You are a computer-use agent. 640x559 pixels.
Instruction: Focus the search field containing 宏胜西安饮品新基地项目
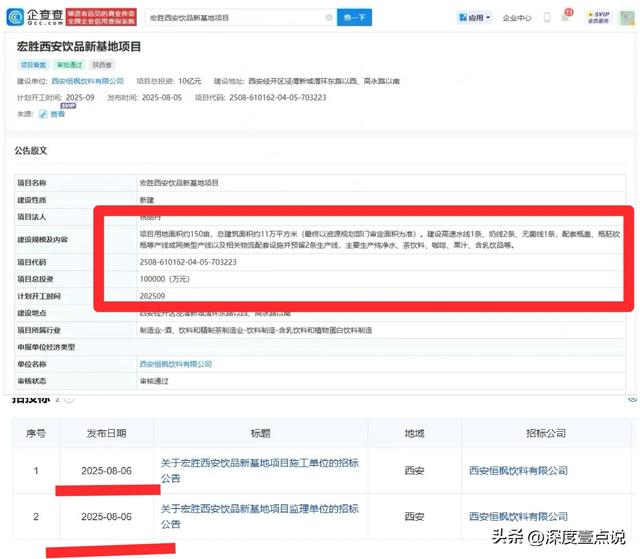tap(241, 18)
